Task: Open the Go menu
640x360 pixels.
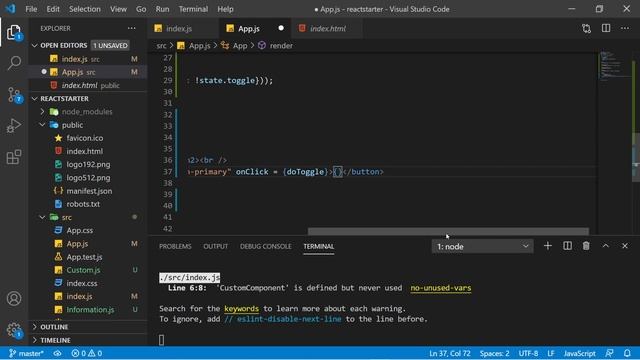Action: [x=141, y=9]
